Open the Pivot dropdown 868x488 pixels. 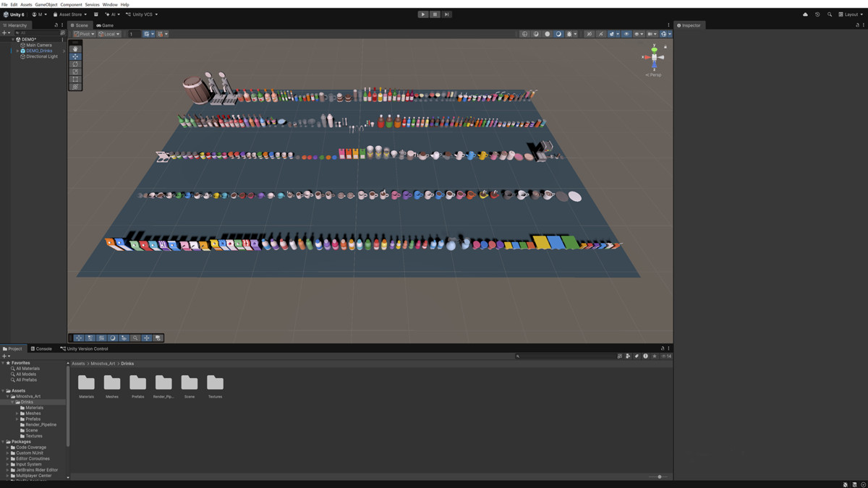[x=85, y=34]
